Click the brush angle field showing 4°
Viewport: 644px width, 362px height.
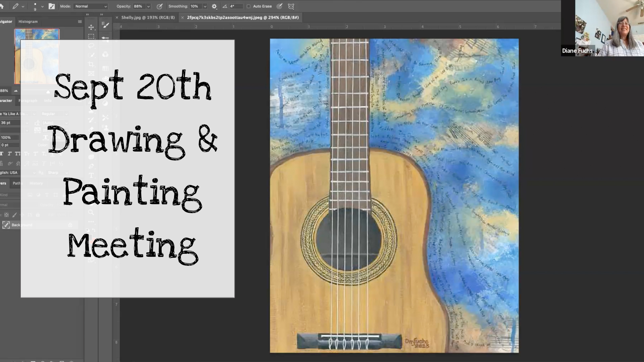pyautogui.click(x=236, y=6)
